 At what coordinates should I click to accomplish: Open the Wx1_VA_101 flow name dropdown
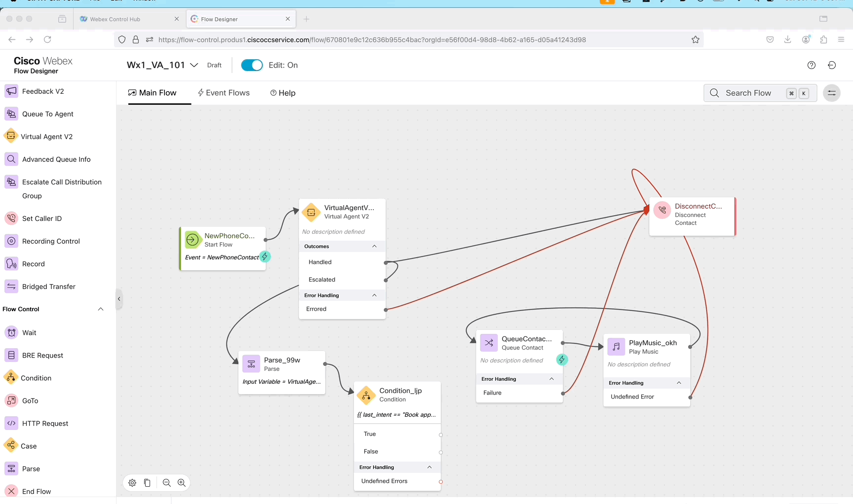pos(194,65)
